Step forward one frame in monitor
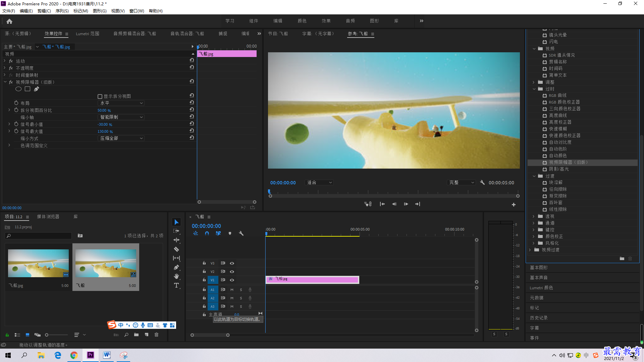Viewport: 644px width, 362px height. point(406,204)
